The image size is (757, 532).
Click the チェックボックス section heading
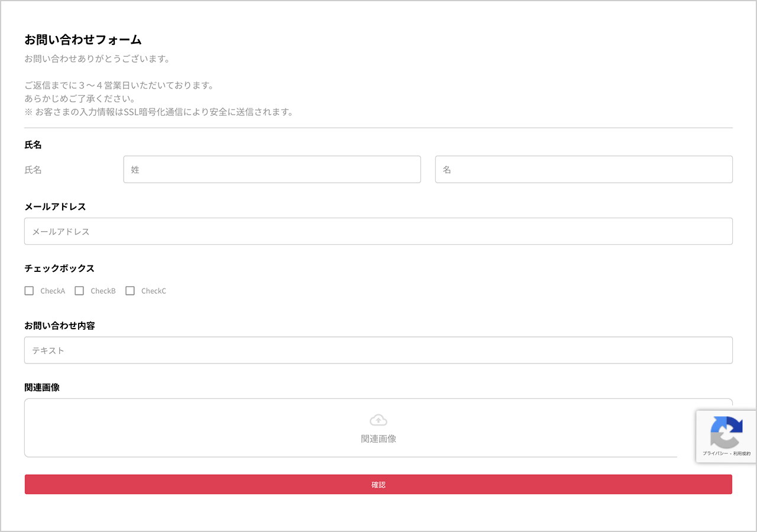pos(59,268)
